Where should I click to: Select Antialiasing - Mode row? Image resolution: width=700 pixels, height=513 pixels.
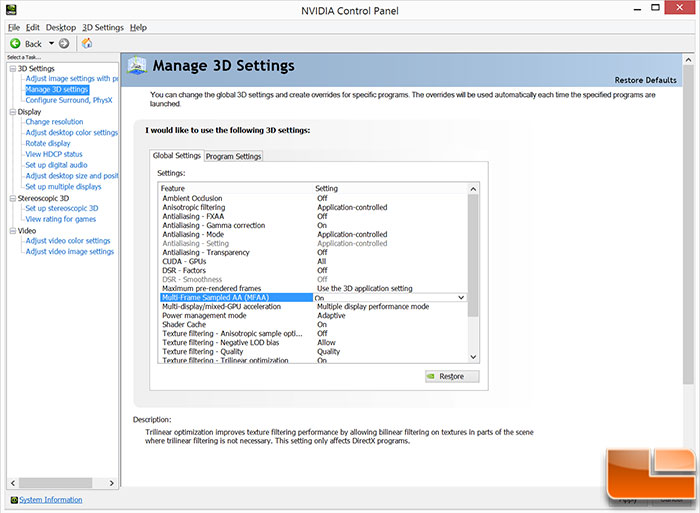[x=314, y=234]
